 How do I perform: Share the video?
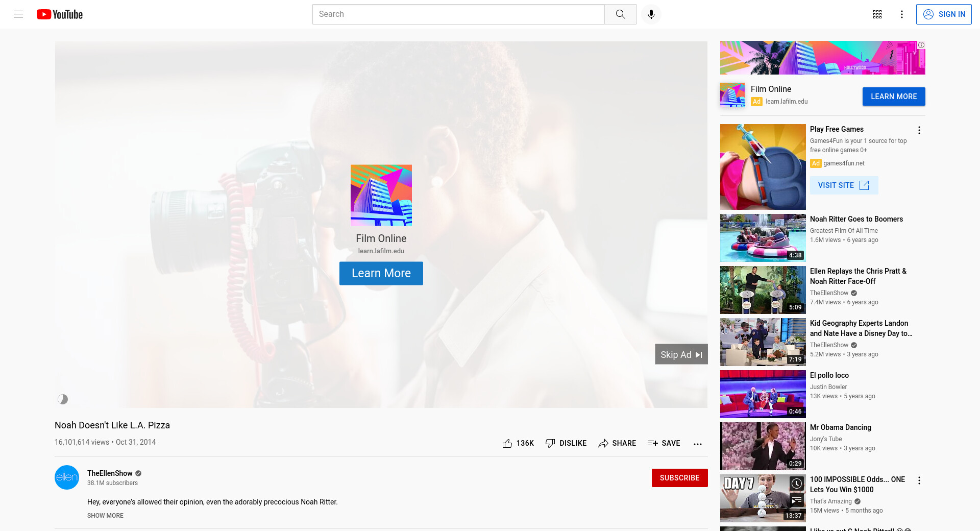tap(617, 443)
